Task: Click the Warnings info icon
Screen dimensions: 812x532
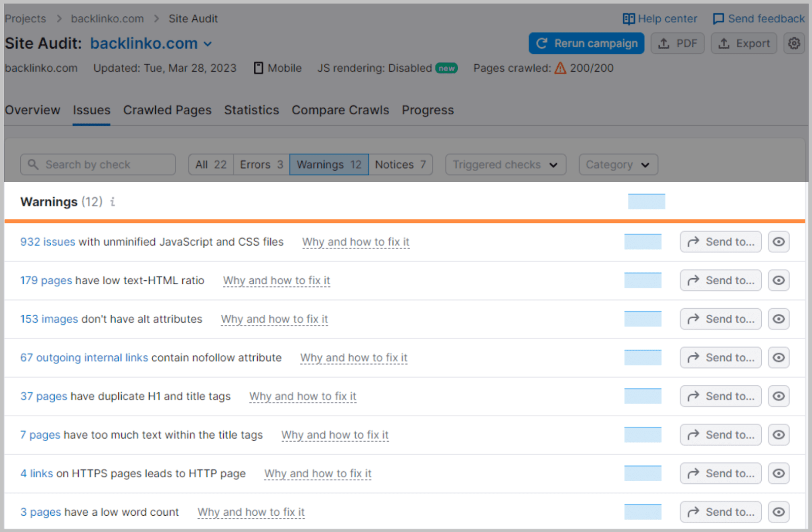Action: pos(113,202)
